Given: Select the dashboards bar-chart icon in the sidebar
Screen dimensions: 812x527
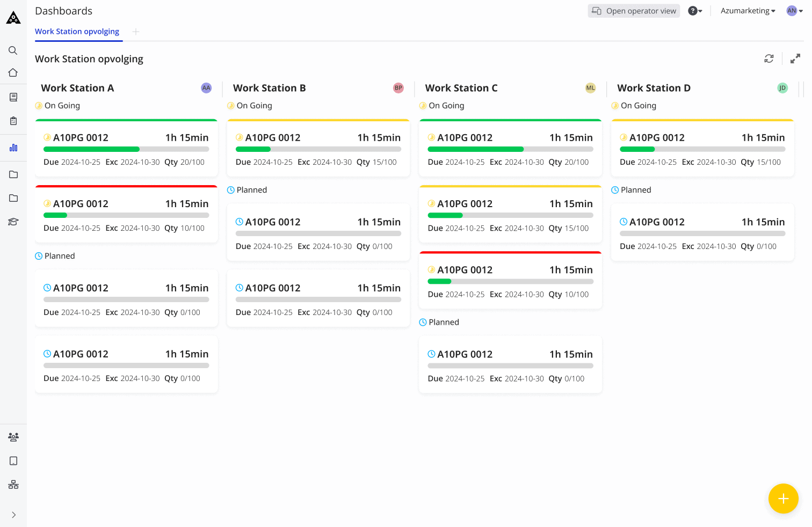Looking at the screenshot, I should click(x=13, y=147).
